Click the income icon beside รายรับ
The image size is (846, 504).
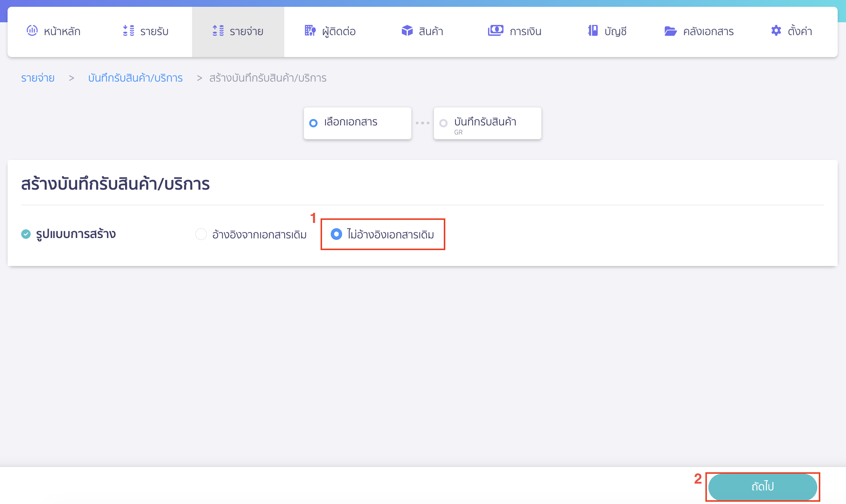click(129, 31)
